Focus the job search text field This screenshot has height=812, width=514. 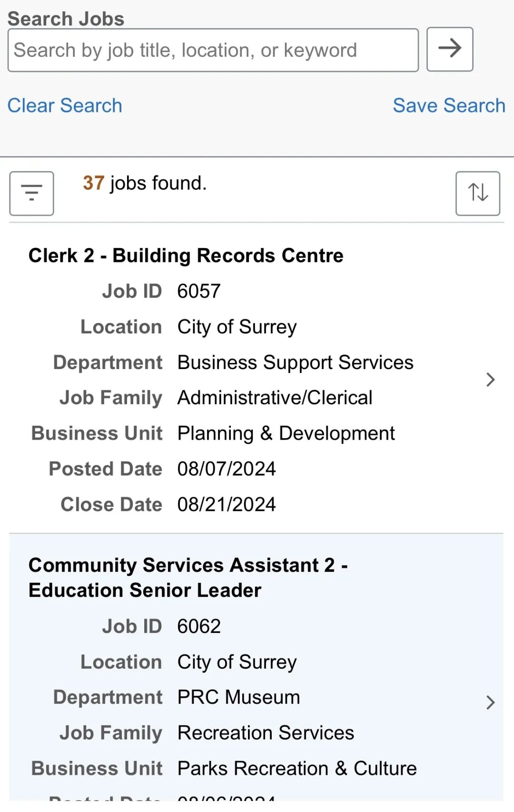point(213,50)
